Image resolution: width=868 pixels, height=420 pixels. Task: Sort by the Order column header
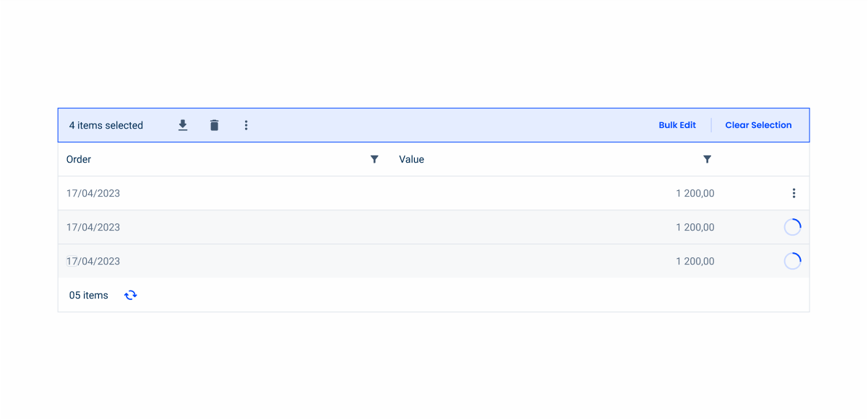(79, 159)
